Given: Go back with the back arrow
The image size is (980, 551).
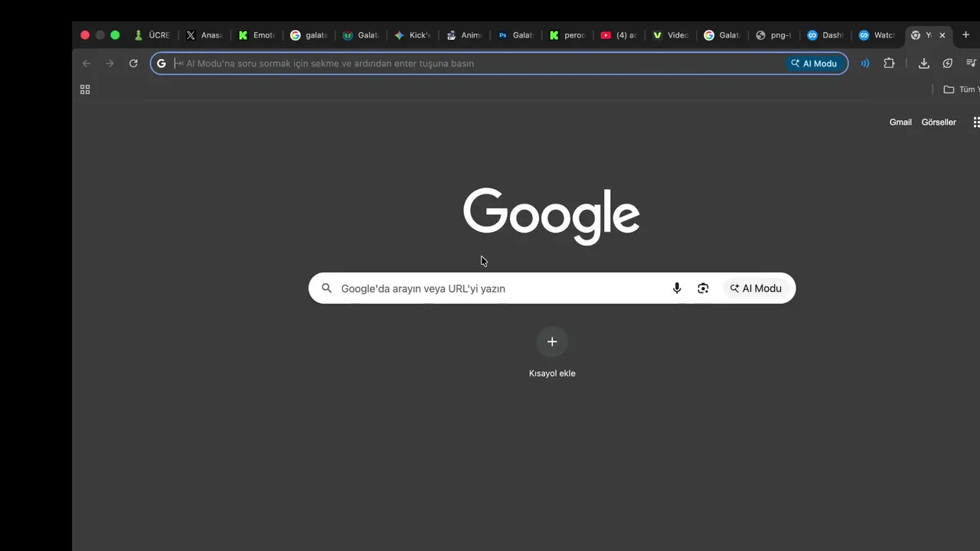Looking at the screenshot, I should point(87,64).
